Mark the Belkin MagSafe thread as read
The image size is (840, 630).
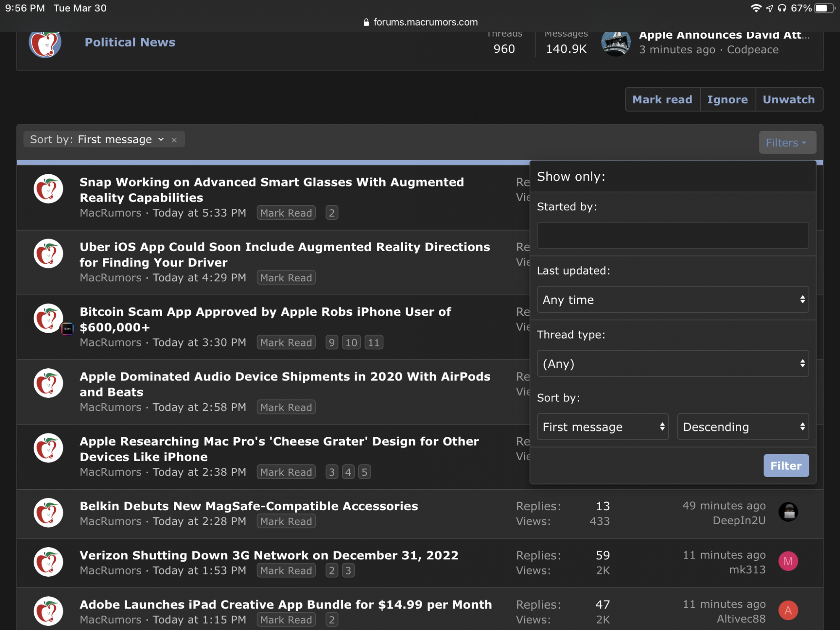[286, 521]
